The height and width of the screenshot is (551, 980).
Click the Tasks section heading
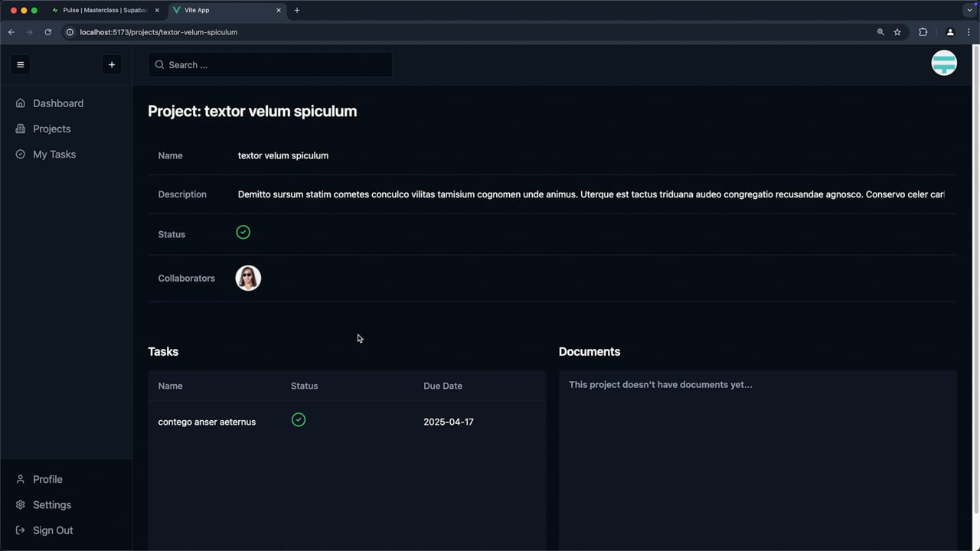pyautogui.click(x=163, y=352)
